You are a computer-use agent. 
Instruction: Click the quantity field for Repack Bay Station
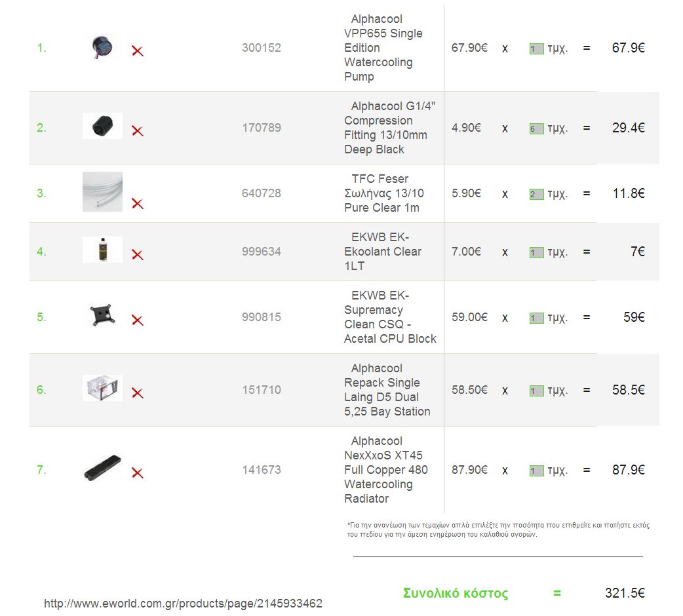(537, 391)
